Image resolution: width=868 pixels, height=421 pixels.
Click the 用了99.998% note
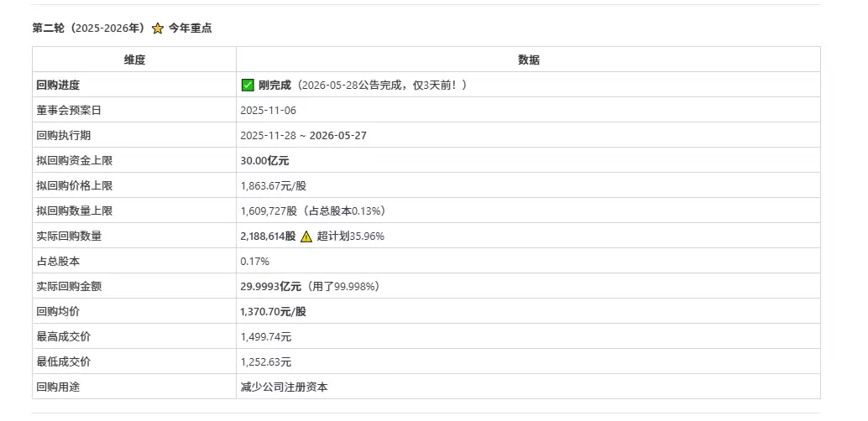[345, 287]
